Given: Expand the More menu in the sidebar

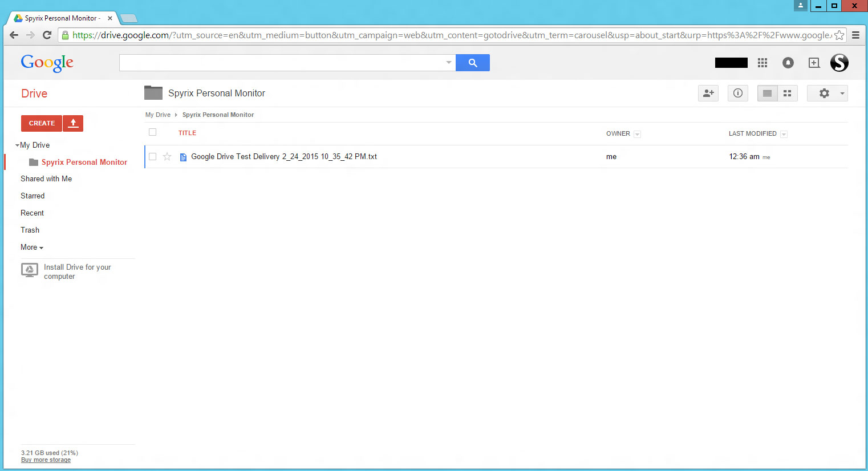Looking at the screenshot, I should [32, 247].
